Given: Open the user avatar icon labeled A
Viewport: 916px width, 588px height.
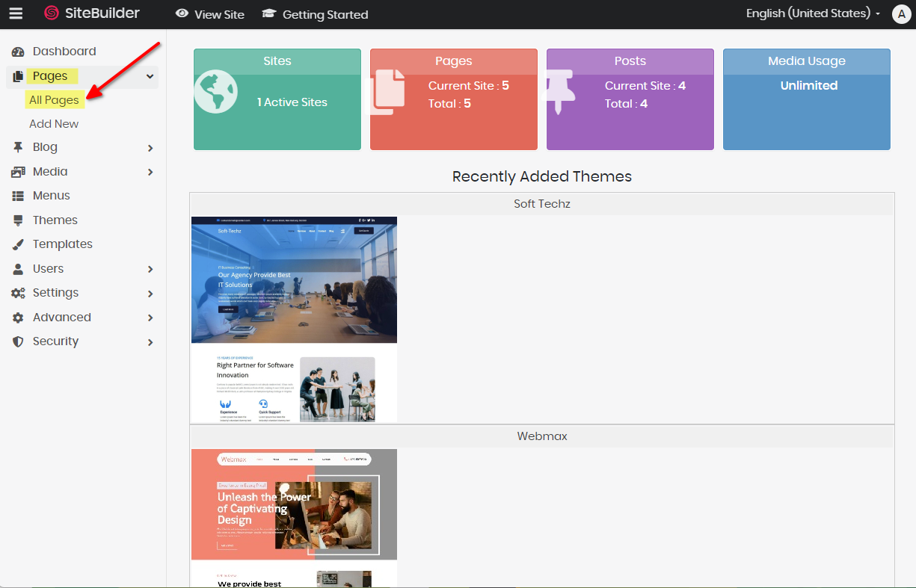Looking at the screenshot, I should click(x=901, y=14).
